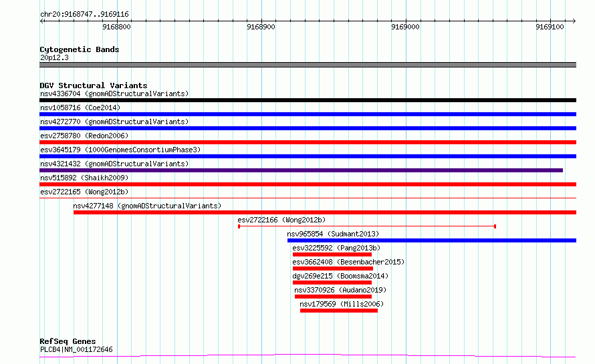
Task: Click the gray 20p12.3 cytogenetic band bar
Action: (308, 65)
